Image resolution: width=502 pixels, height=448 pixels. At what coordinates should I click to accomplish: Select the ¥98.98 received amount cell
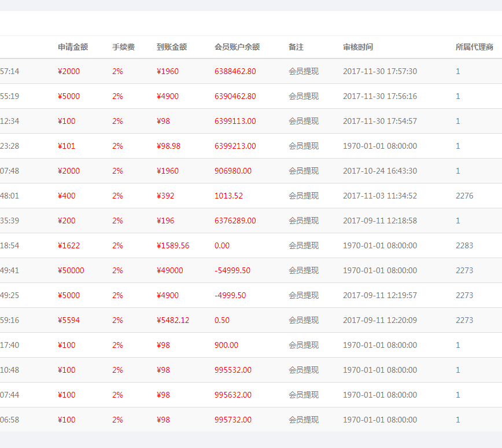coord(168,146)
